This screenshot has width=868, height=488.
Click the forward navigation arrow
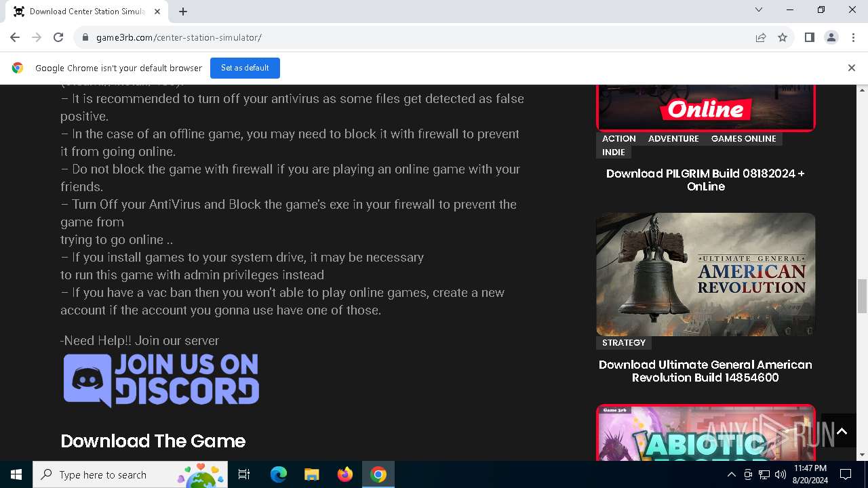37,37
